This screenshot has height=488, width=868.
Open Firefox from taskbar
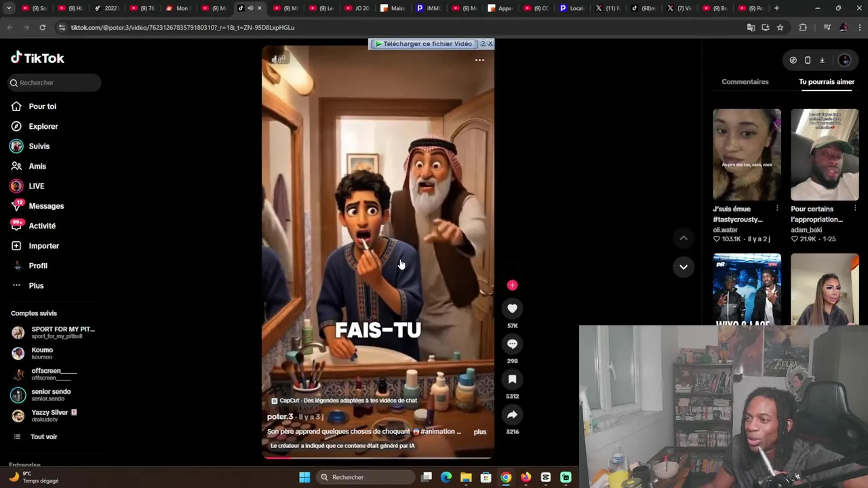pos(526,477)
